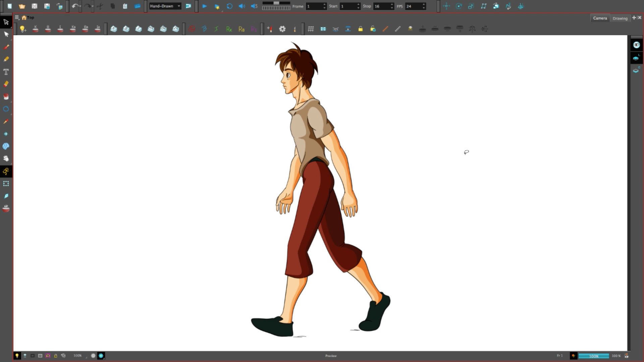Click the blue 100% progress bar
Viewport: 644px width, 362px height.
pos(594,356)
